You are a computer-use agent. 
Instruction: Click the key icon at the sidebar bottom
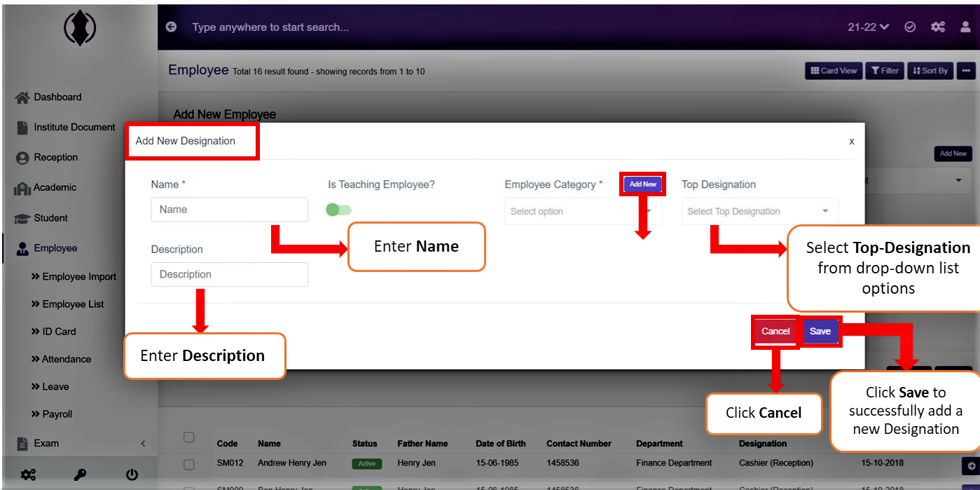coord(80,475)
